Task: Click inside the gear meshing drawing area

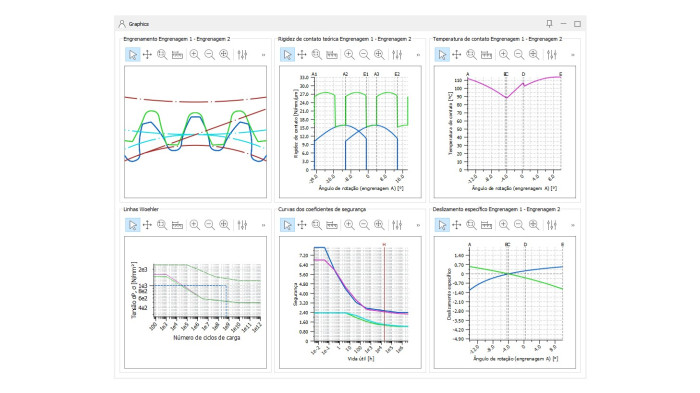Action: pos(196,132)
